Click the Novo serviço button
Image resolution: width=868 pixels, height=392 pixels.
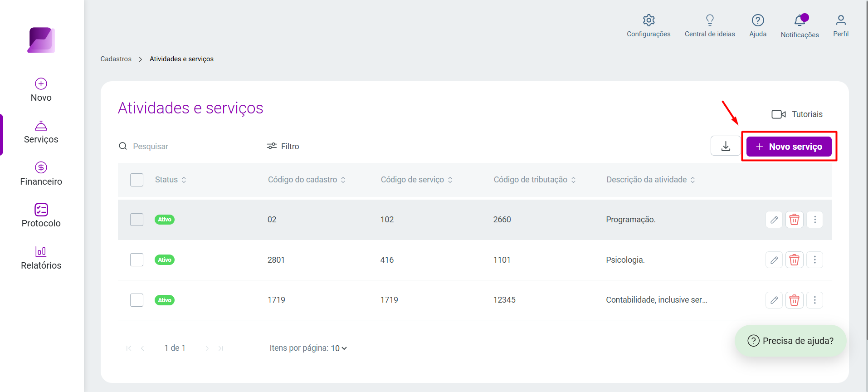pyautogui.click(x=789, y=147)
